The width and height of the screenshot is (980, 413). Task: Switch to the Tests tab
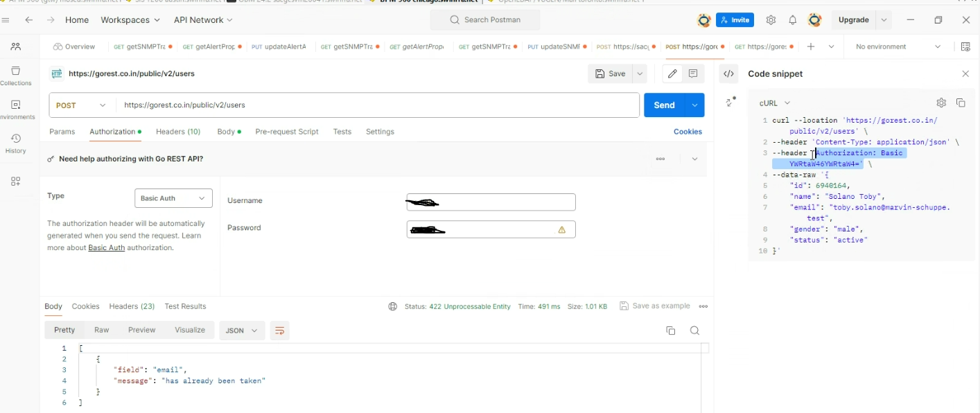(342, 132)
